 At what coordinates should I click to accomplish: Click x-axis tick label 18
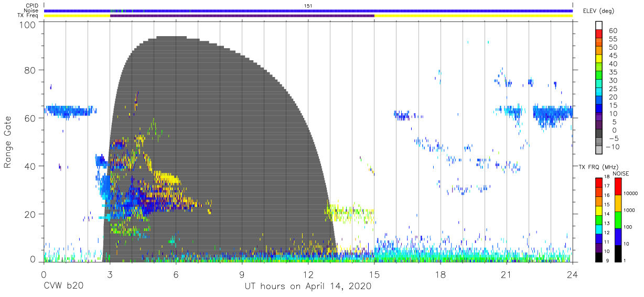coord(441,274)
